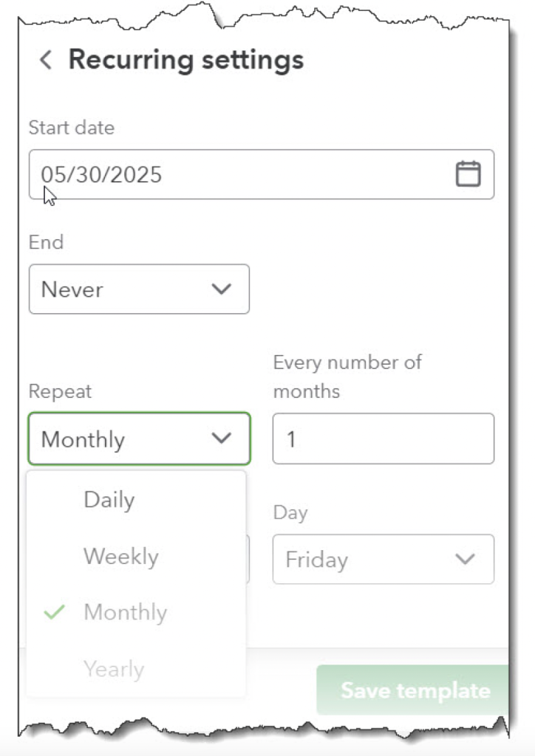Click the chevron arrow in Day dropdown

[x=465, y=559]
